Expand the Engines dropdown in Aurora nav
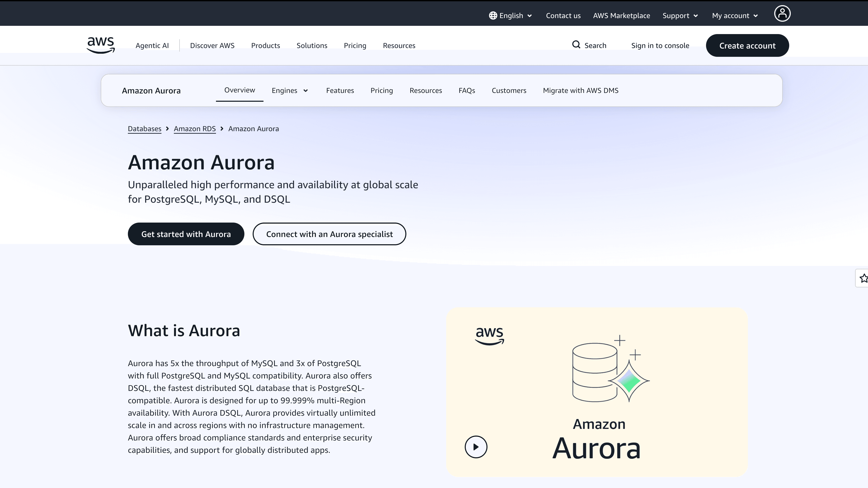The image size is (868, 488). (290, 91)
